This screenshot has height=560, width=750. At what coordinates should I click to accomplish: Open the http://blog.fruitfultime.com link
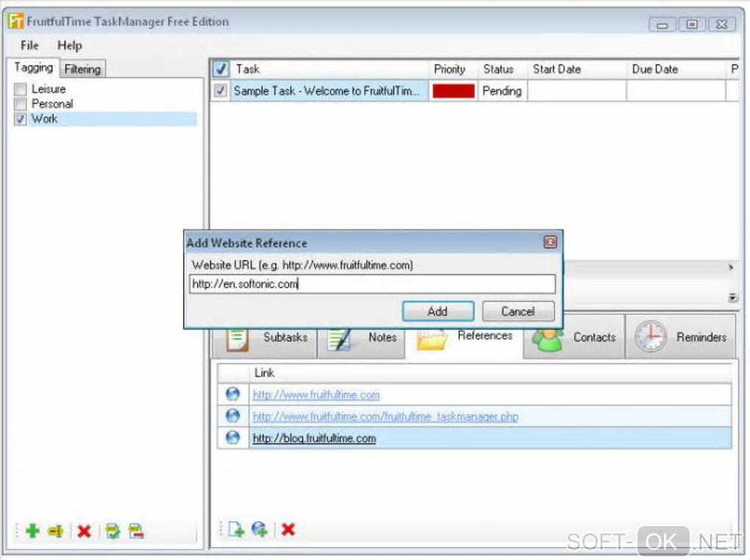[314, 438]
